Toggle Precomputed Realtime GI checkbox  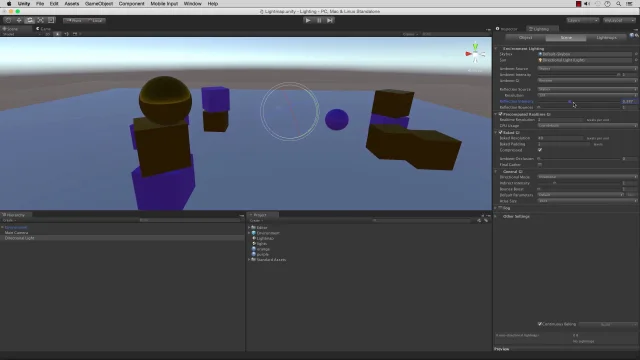coord(500,114)
